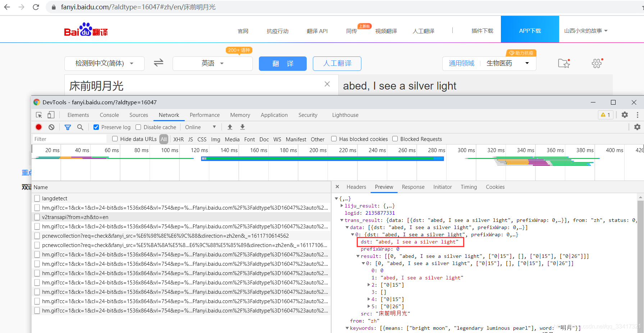The image size is (644, 333).
Task: Open target language dropdown 英语
Action: pos(213,63)
